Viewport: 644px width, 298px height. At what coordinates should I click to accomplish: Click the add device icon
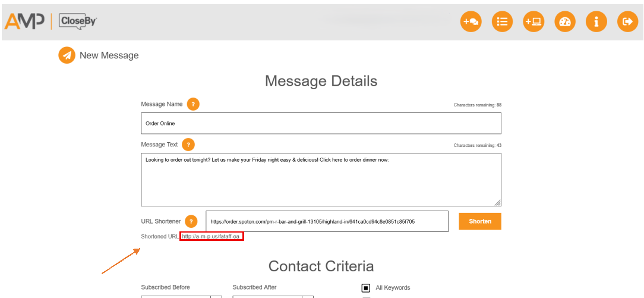tap(533, 22)
